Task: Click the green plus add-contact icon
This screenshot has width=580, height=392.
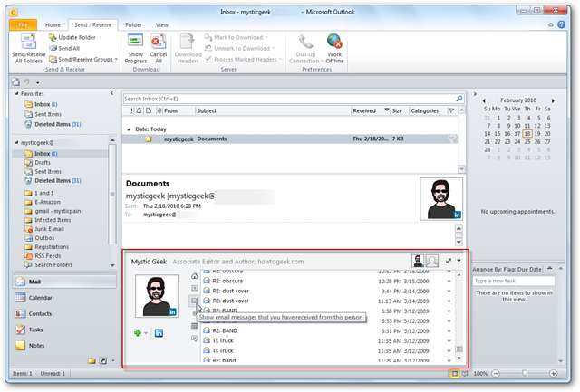Action: (x=139, y=334)
